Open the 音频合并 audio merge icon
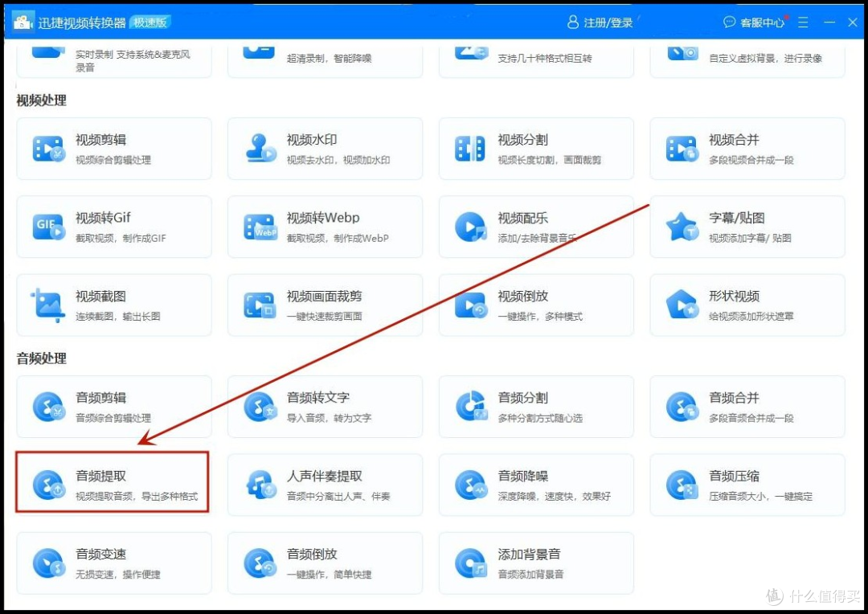The image size is (868, 614). point(682,407)
